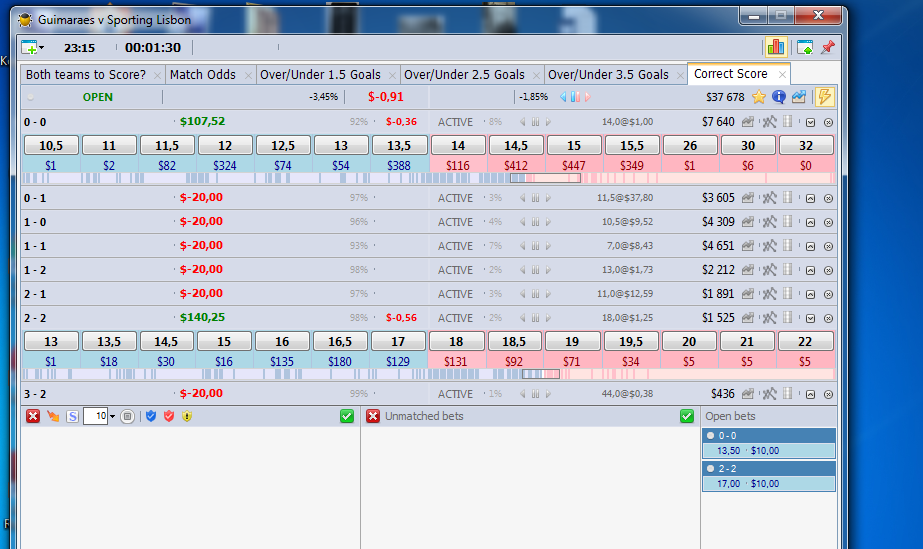The width and height of the screenshot is (923, 549).
Task: Open the stake value 10 dropdown
Action: click(112, 417)
